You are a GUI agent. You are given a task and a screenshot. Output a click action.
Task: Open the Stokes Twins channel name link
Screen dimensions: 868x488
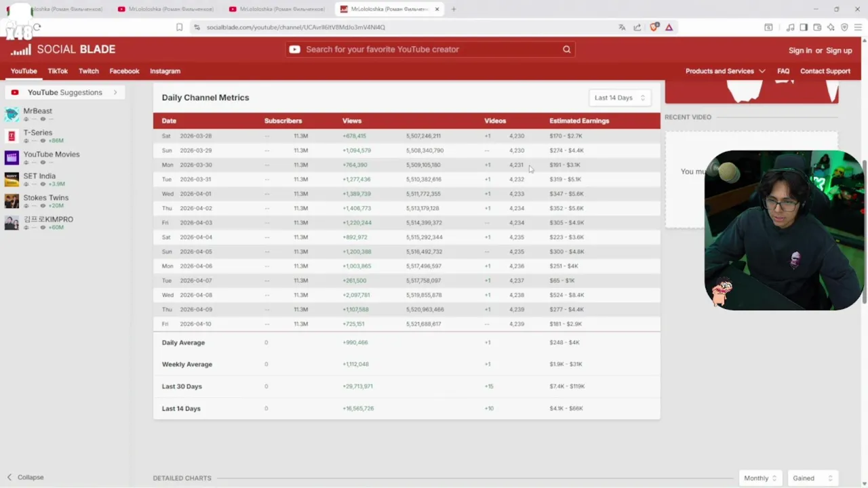coord(46,198)
